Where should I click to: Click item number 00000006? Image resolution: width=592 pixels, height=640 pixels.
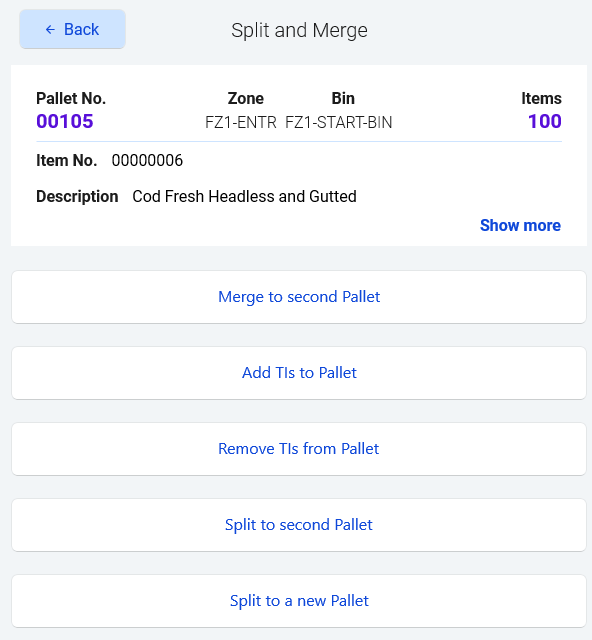(x=147, y=160)
